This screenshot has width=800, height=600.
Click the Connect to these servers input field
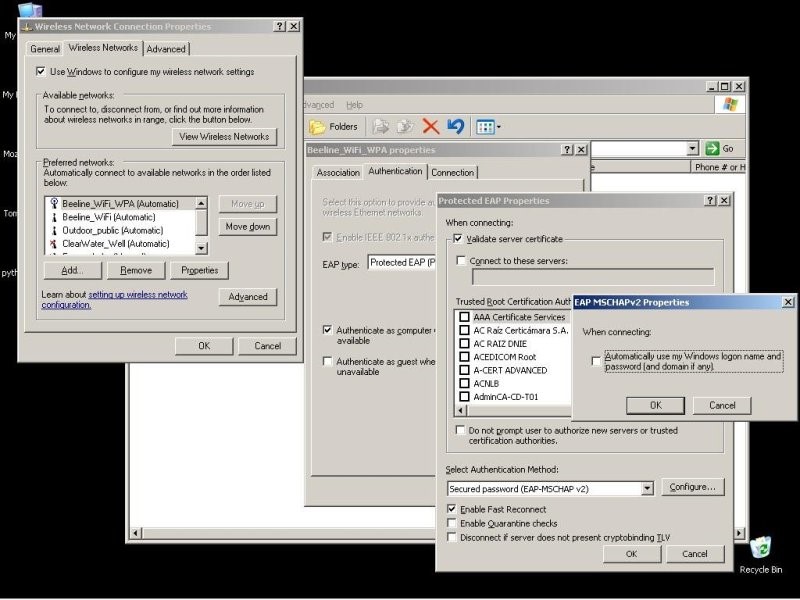(x=593, y=277)
